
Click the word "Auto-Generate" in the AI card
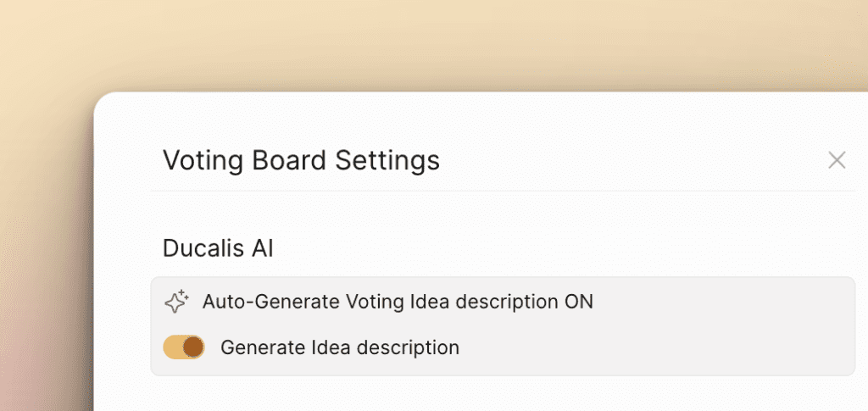[x=270, y=302]
